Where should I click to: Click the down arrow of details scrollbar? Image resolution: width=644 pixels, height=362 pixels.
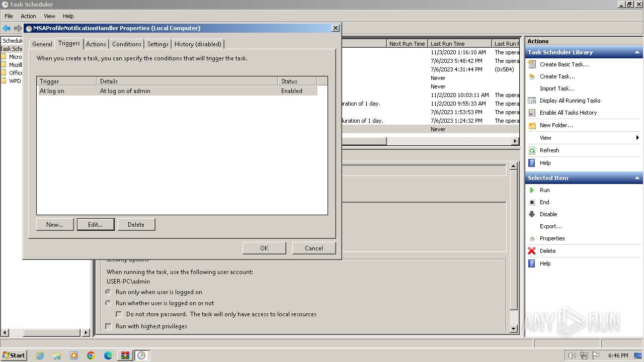click(514, 329)
